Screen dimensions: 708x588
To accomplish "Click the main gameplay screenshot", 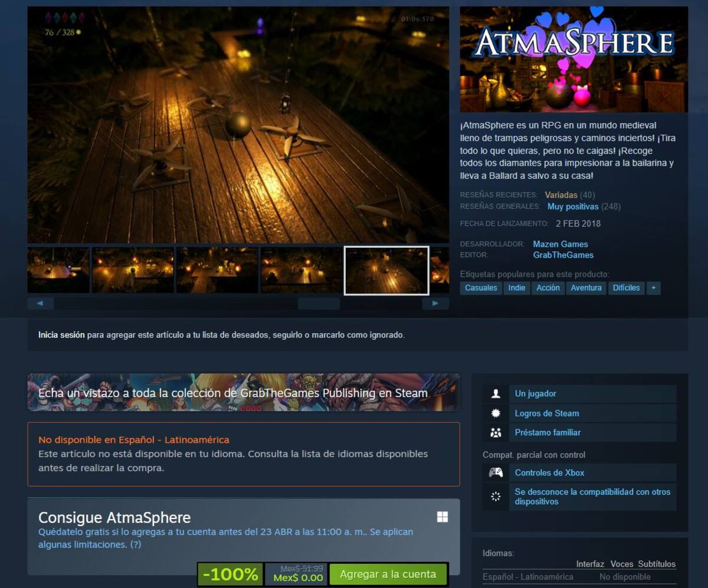I will pos(238,124).
